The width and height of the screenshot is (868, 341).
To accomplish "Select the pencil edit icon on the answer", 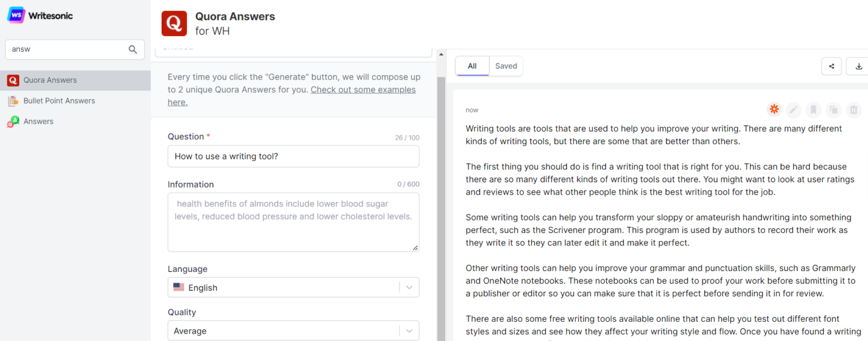I will tap(793, 110).
